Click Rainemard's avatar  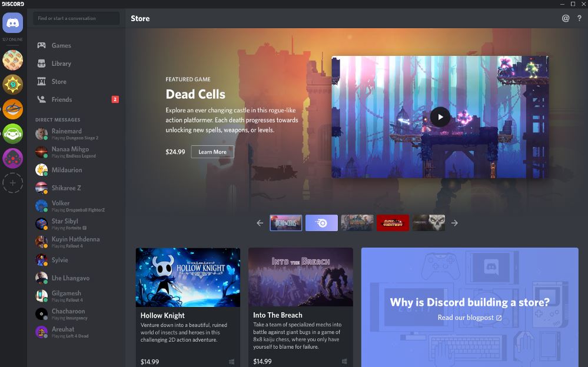(x=41, y=134)
